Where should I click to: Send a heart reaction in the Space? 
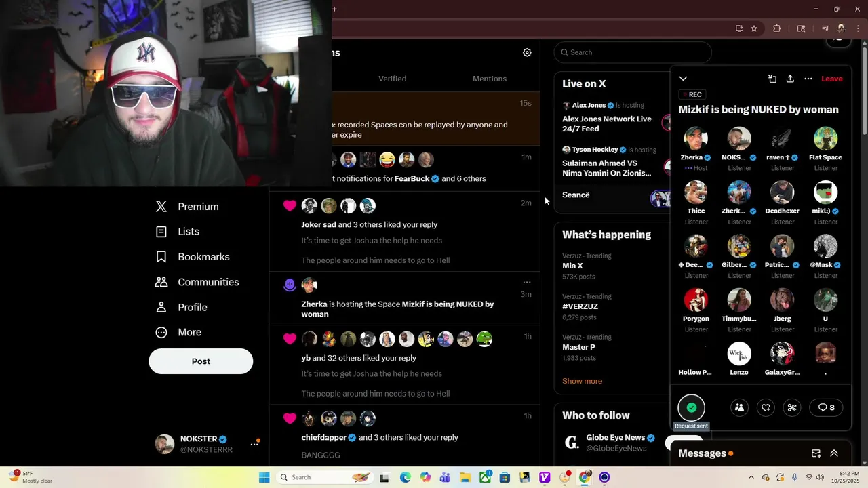click(x=766, y=407)
